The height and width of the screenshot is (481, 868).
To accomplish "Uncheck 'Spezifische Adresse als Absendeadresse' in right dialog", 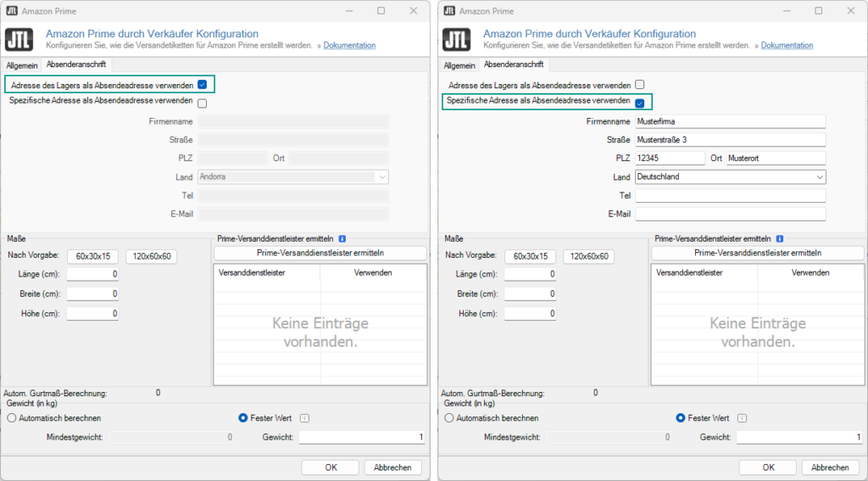I will [x=640, y=103].
